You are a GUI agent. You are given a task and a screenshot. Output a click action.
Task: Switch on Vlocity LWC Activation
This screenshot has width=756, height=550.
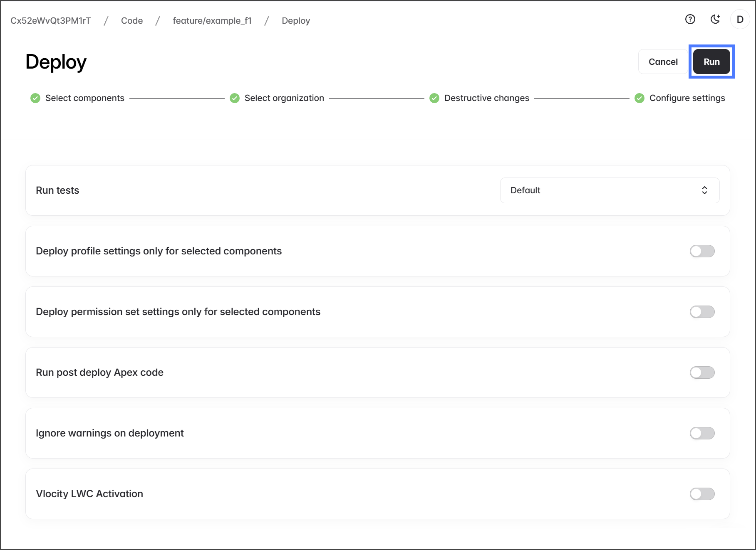click(x=702, y=494)
